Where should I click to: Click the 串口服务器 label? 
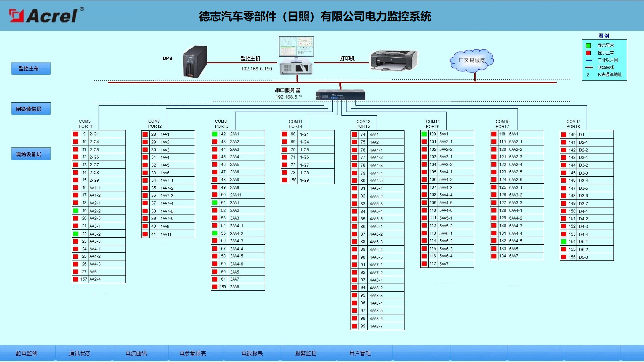click(x=288, y=90)
